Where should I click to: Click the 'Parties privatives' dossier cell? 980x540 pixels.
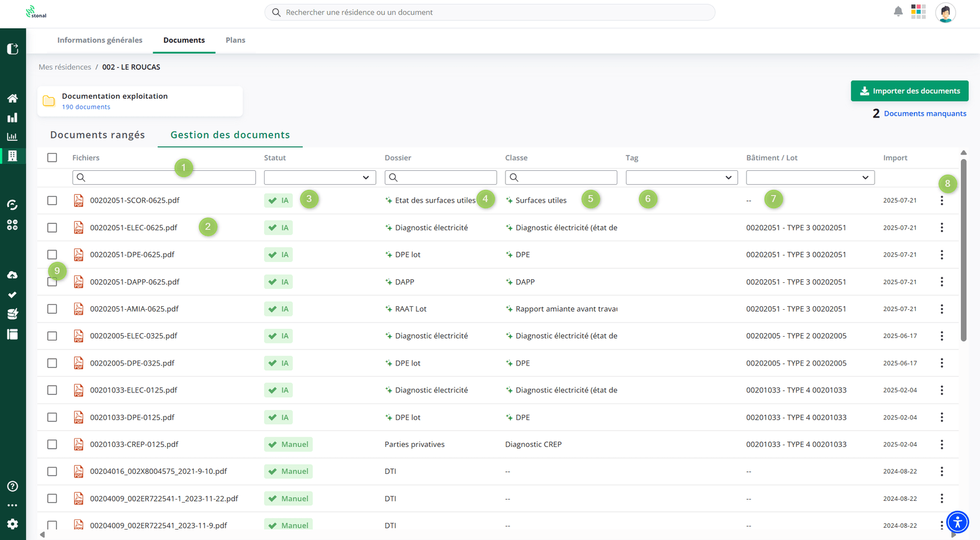(415, 444)
